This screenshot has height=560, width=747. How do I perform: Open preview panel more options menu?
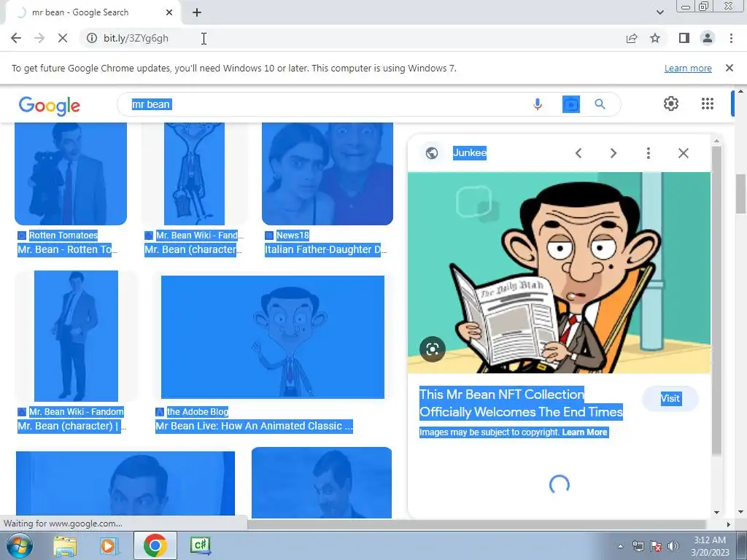click(648, 153)
